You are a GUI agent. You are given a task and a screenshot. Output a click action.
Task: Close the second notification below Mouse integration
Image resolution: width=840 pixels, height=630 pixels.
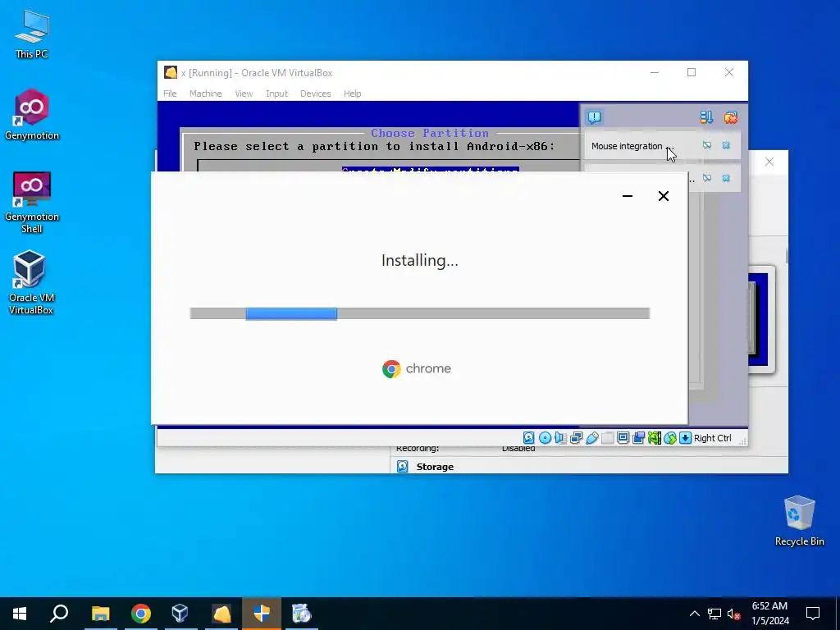click(x=726, y=178)
